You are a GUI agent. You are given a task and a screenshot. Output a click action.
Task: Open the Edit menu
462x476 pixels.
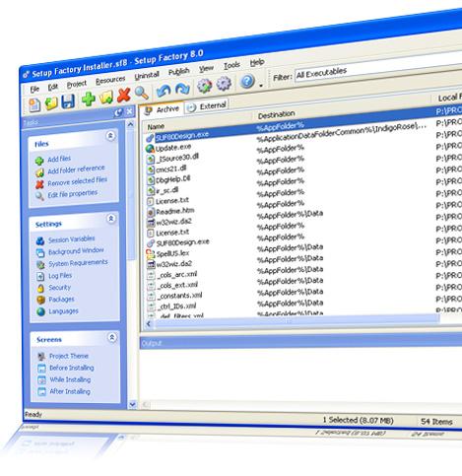click(53, 87)
